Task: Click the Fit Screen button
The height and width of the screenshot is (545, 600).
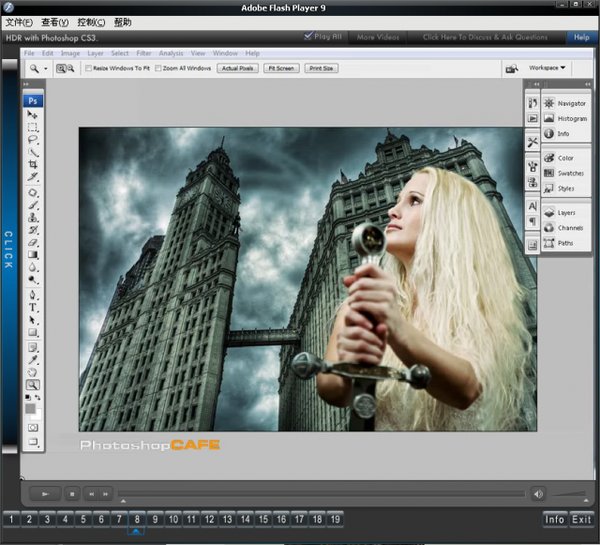Action: [281, 69]
